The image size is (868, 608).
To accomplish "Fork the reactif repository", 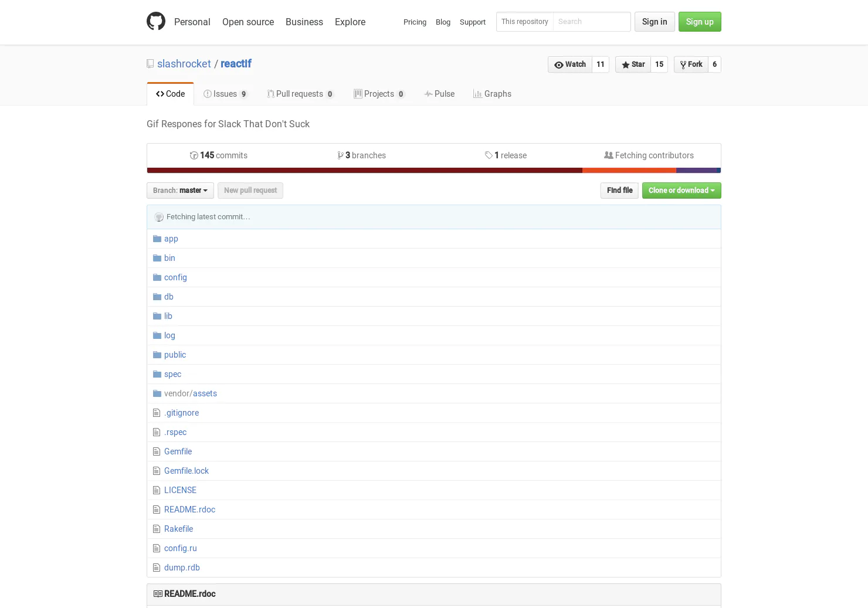I will pyautogui.click(x=691, y=64).
